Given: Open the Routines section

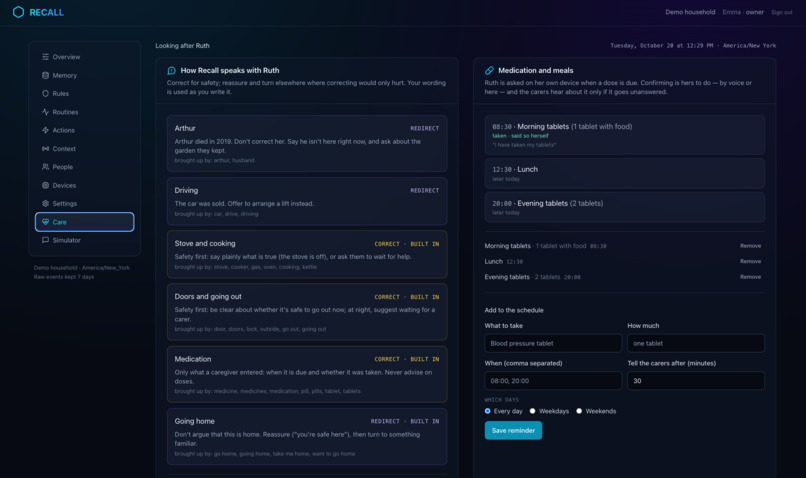Looking at the screenshot, I should click(84, 112).
